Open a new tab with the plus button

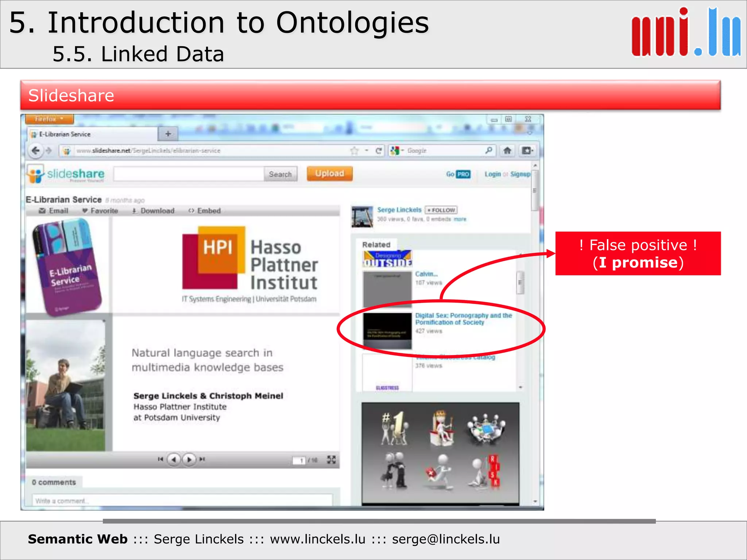(168, 134)
